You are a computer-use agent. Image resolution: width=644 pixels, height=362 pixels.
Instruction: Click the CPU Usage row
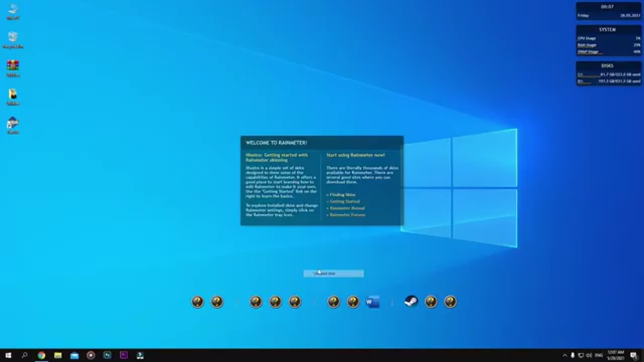[x=609, y=38]
